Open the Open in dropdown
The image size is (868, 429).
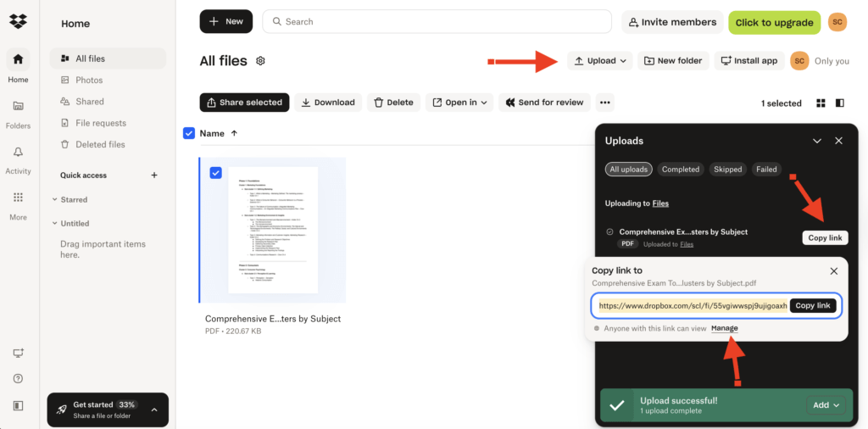459,103
